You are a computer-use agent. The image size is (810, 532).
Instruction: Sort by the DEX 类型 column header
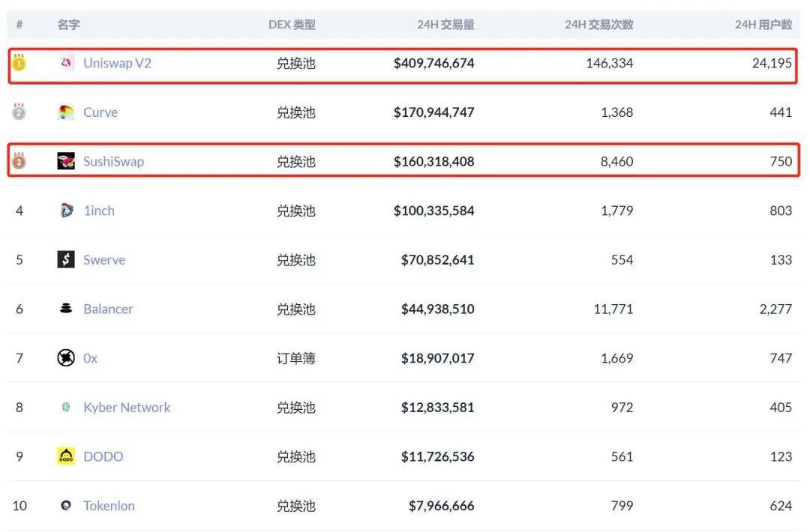[x=292, y=24]
